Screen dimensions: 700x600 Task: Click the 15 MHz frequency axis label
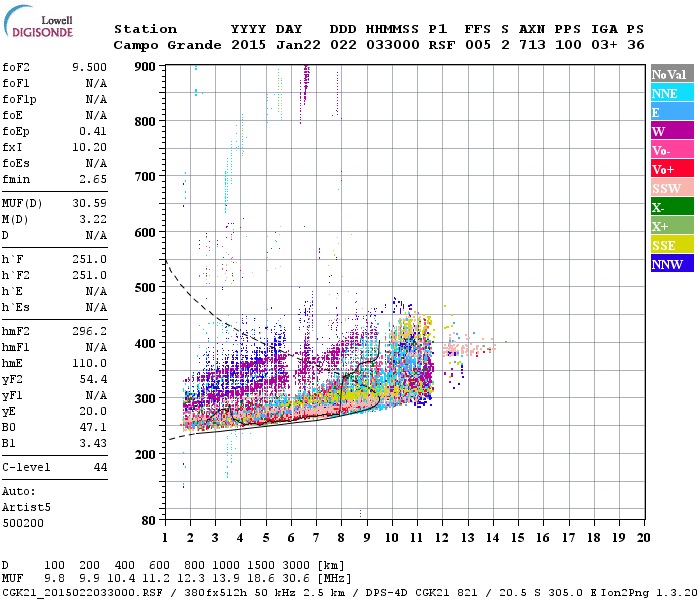(517, 538)
